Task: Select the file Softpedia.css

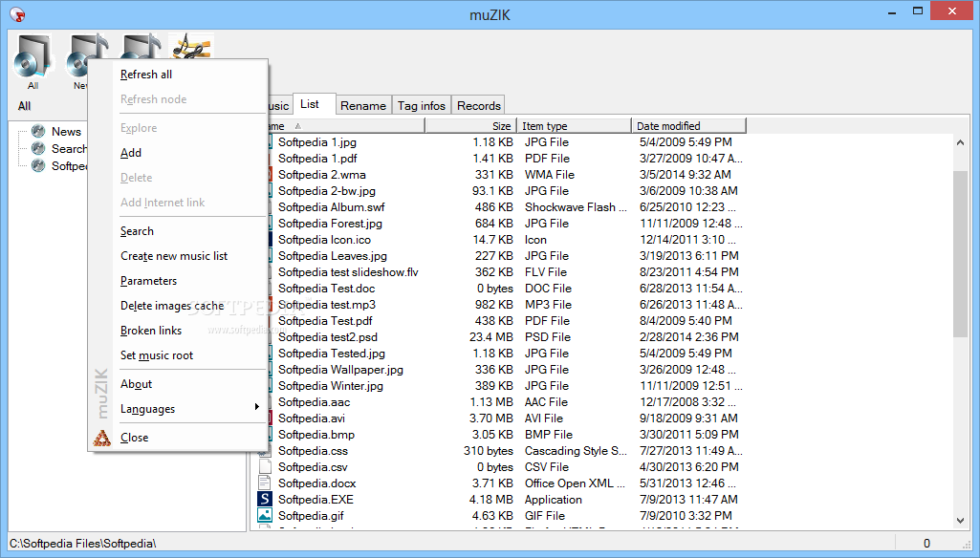Action: click(x=314, y=451)
